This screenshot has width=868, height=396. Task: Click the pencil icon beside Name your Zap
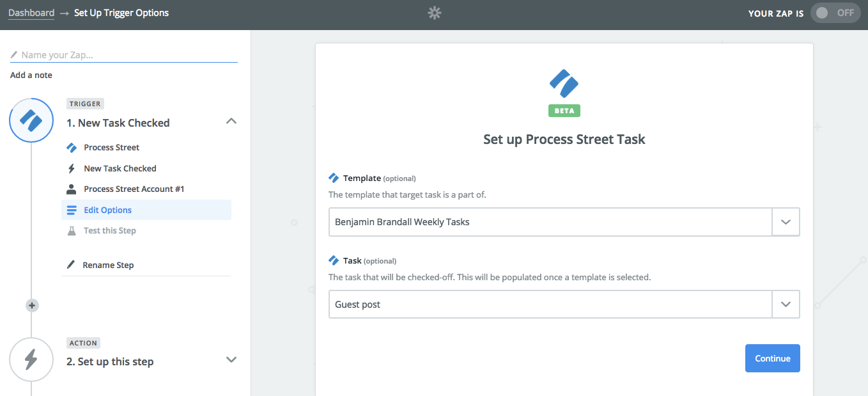pyautogui.click(x=15, y=55)
